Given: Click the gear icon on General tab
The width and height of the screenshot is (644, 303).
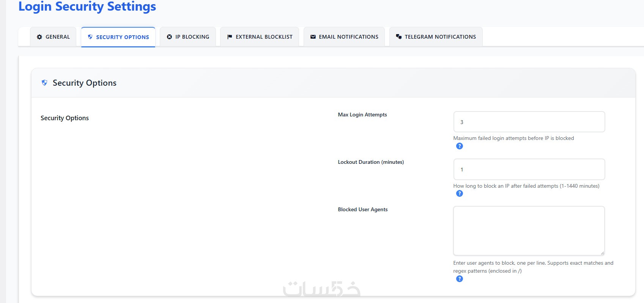Looking at the screenshot, I should click(39, 37).
